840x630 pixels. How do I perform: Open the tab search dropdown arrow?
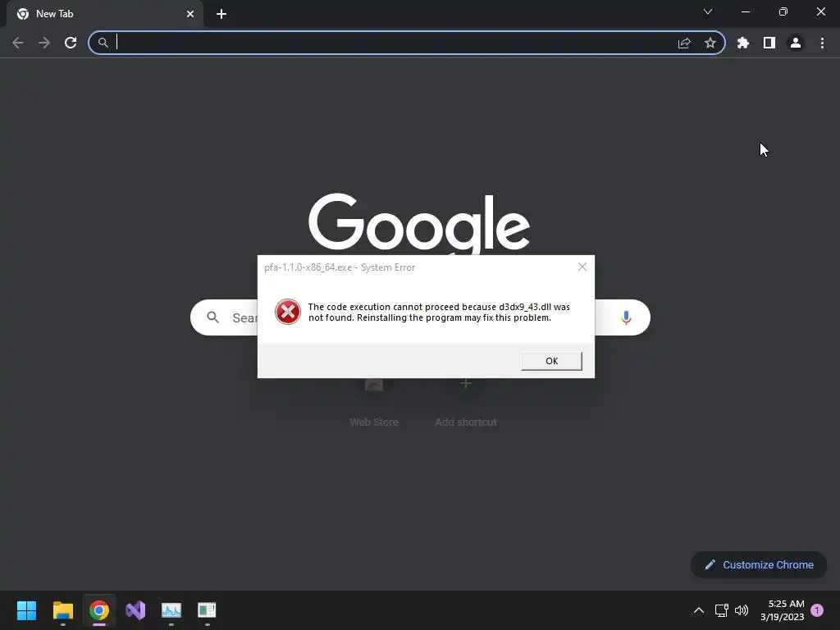tap(708, 11)
